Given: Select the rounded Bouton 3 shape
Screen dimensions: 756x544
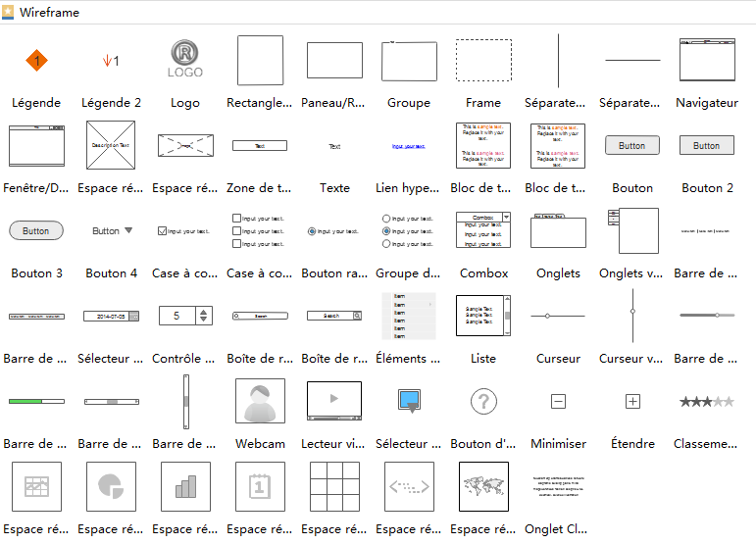Looking at the screenshot, I should pos(36,231).
